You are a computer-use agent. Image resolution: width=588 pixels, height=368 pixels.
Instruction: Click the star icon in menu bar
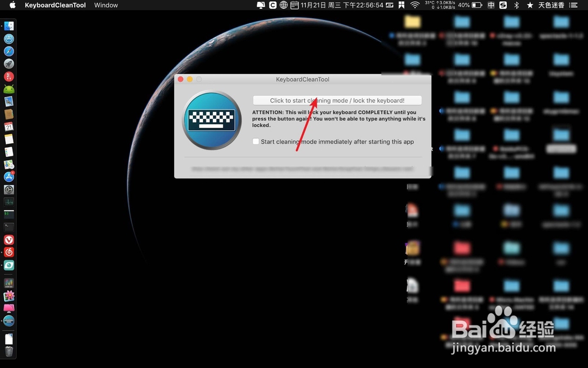530,5
